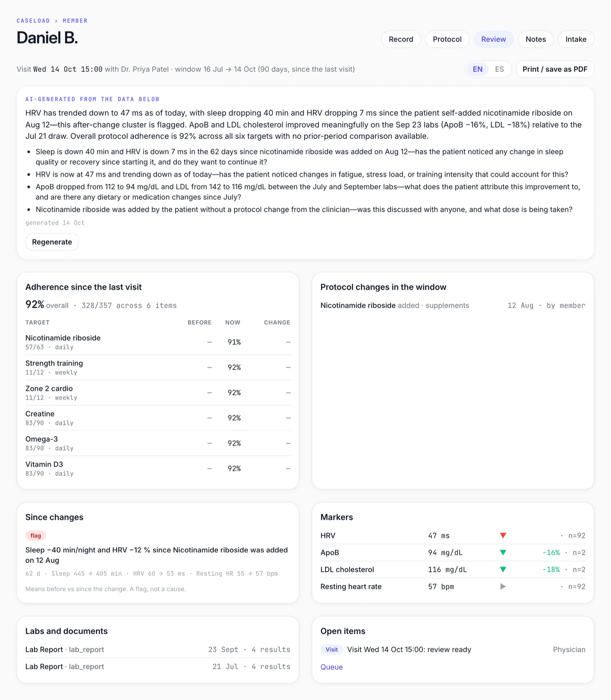The width and height of the screenshot is (611, 700).
Task: Go to the Intake tab
Action: (x=576, y=39)
